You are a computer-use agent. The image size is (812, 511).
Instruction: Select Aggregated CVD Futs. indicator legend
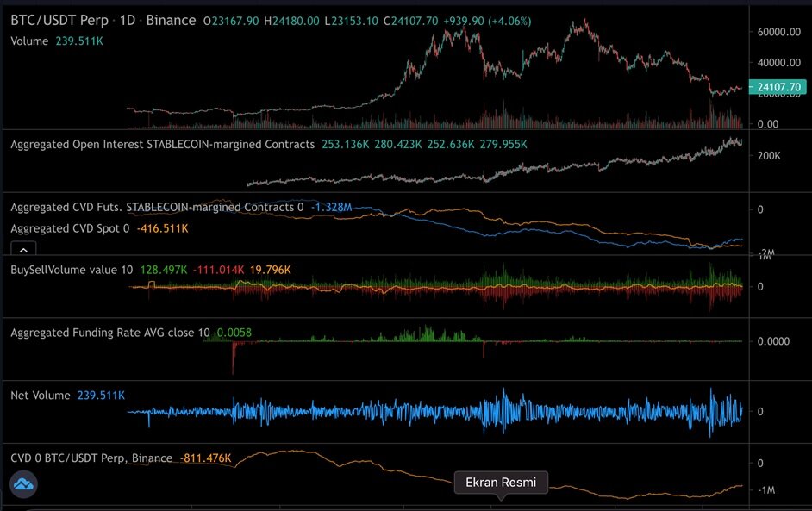point(153,207)
